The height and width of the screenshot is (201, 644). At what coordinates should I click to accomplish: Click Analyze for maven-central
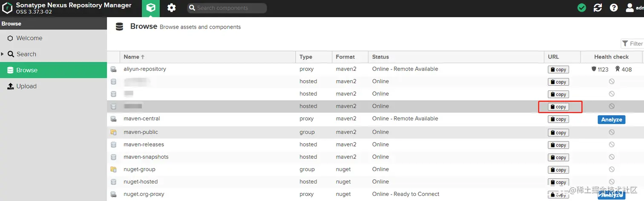click(x=611, y=119)
